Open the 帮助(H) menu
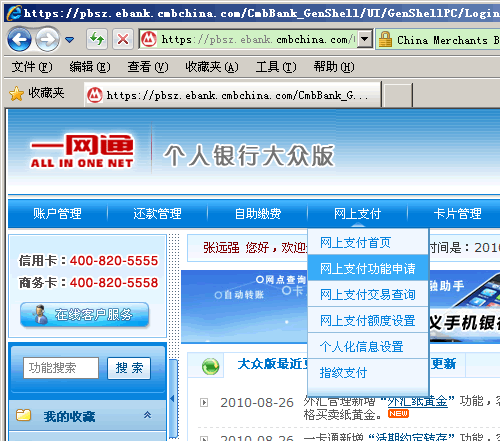Image resolution: width=500 pixels, height=441 pixels. [x=334, y=67]
